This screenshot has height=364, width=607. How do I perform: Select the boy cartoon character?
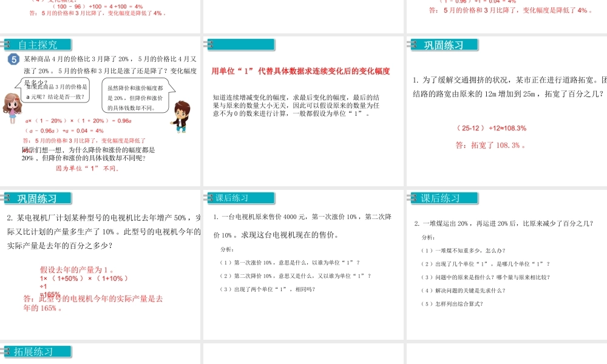click(180, 115)
